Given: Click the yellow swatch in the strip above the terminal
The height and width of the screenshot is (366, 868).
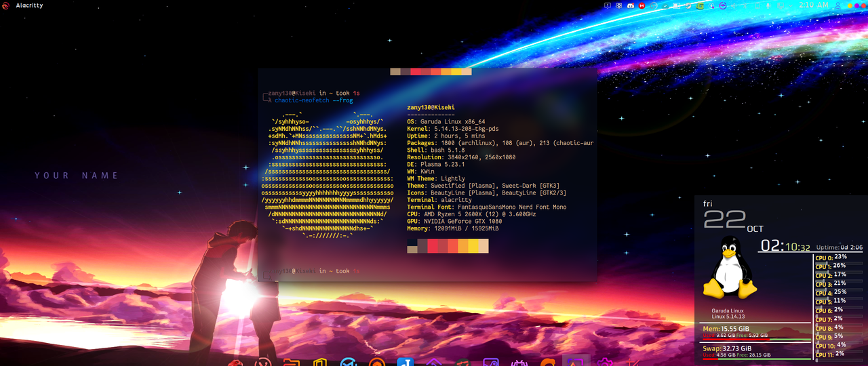Looking at the screenshot, I should pyautogui.click(x=456, y=71).
